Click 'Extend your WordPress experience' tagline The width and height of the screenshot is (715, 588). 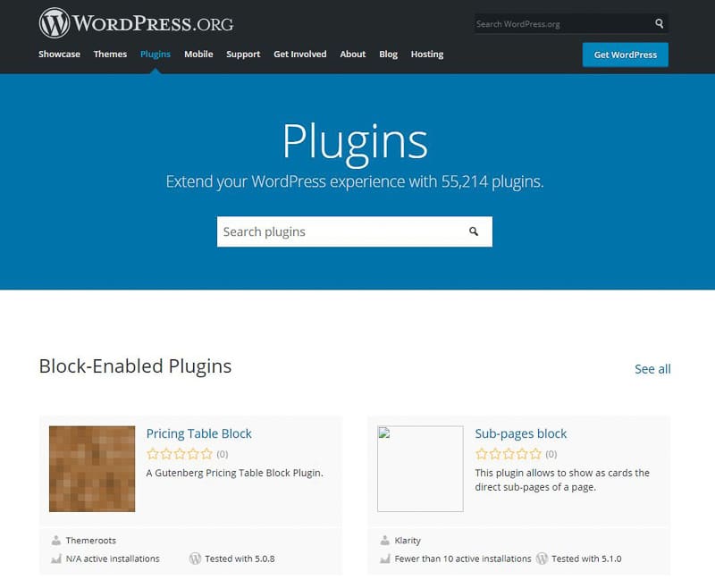pyautogui.click(x=355, y=182)
